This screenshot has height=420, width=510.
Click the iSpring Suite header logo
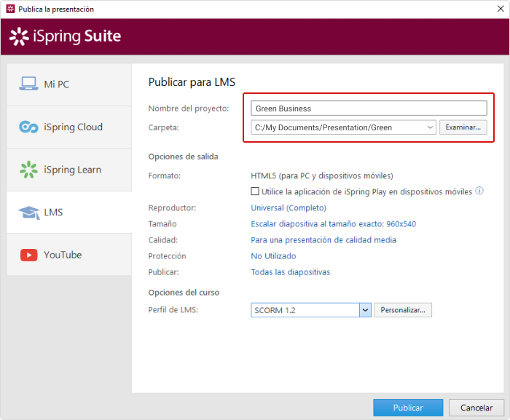click(65, 36)
